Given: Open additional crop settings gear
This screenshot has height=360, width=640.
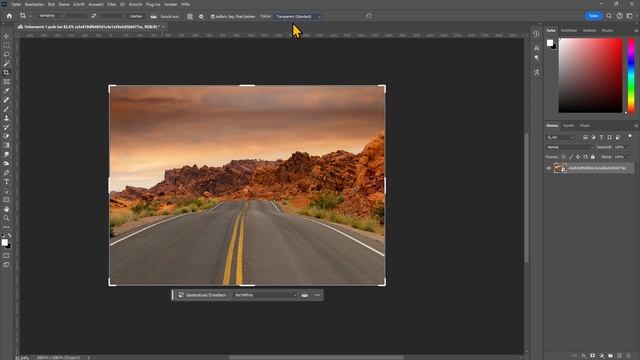Looking at the screenshot, I should coord(201,16).
